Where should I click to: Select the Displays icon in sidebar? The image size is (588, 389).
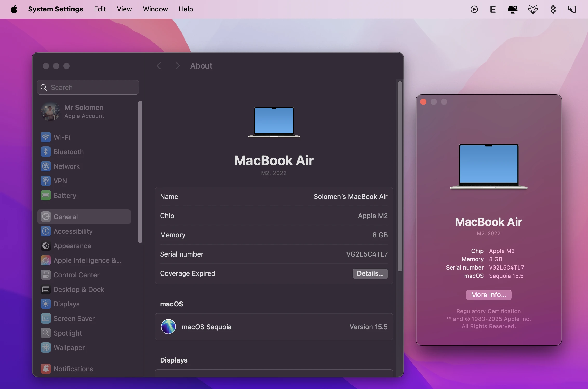[x=46, y=304]
